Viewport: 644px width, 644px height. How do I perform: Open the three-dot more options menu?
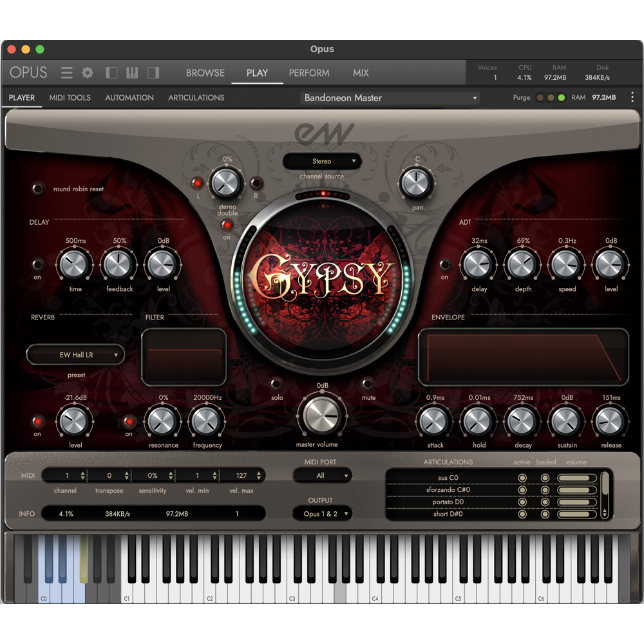(632, 97)
